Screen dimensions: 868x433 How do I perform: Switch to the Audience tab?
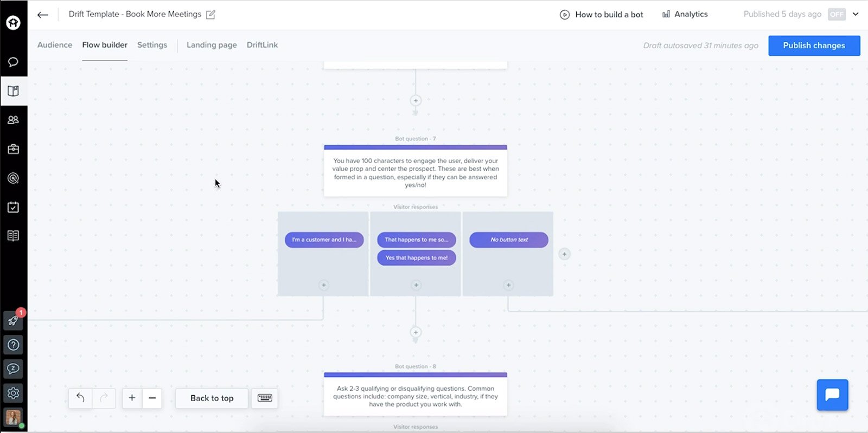(55, 45)
